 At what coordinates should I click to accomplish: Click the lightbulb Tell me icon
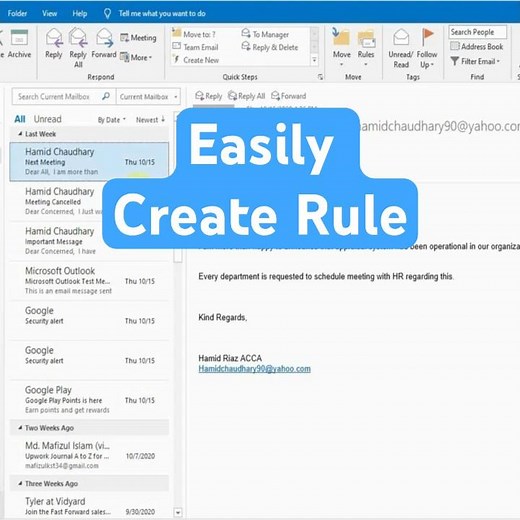coord(107,13)
